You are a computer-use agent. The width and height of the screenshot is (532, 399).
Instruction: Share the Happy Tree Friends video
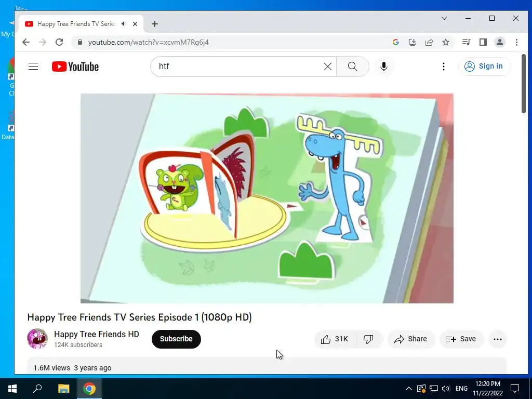point(411,339)
